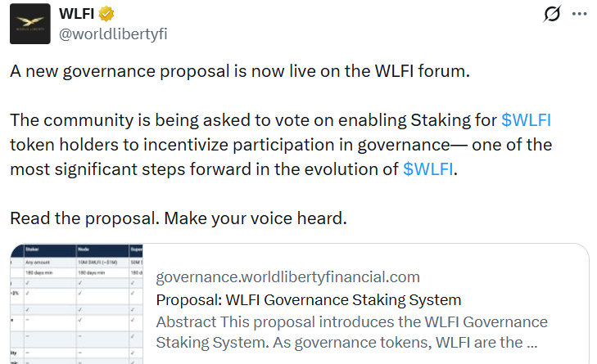Open Grok actions icon on the post
The height and width of the screenshot is (364, 597).
click(x=551, y=15)
